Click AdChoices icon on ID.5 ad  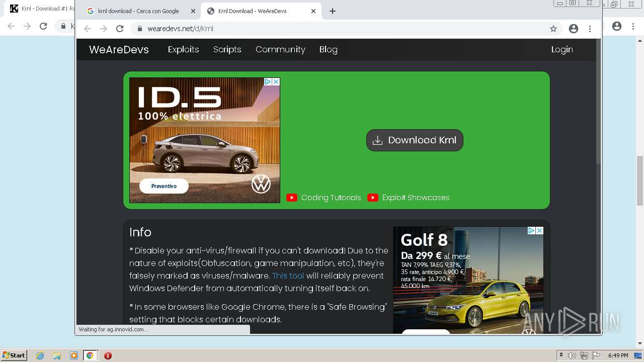(x=268, y=81)
